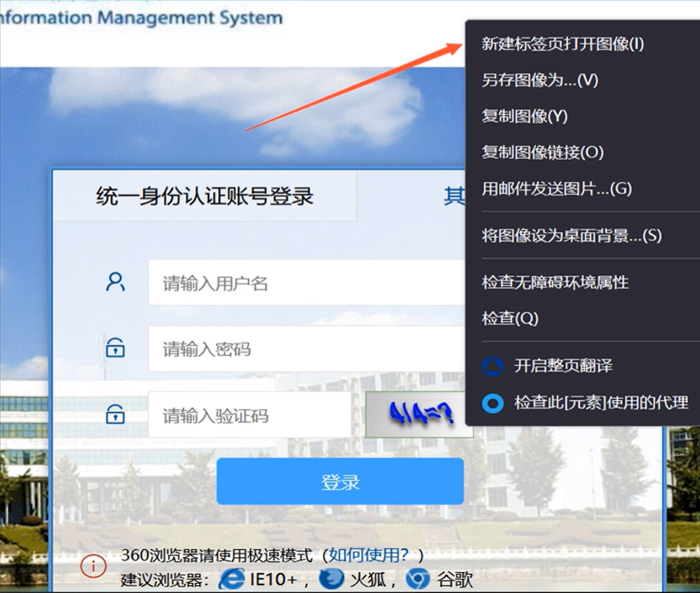Screen dimensions: 700x593
Task: Click the lock icon beside password field
Action: [x=115, y=348]
